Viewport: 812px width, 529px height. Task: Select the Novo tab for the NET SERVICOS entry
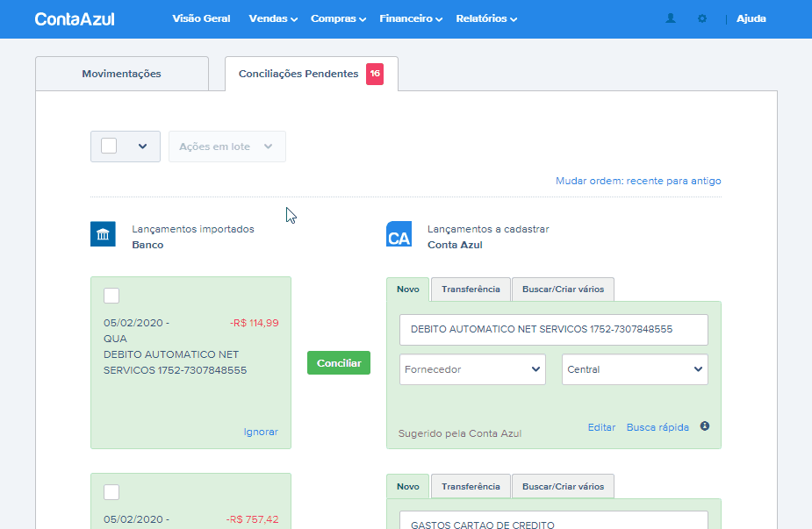[408, 290]
